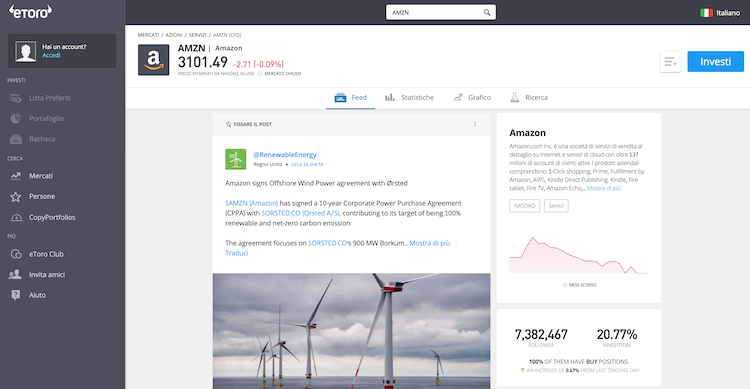
Task: Click the 20.77% investitori value
Action: (617, 334)
